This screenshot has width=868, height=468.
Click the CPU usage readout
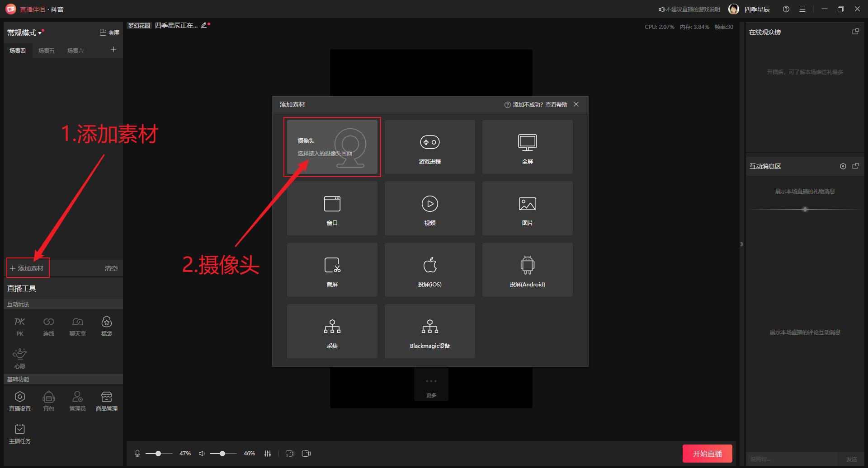click(660, 27)
